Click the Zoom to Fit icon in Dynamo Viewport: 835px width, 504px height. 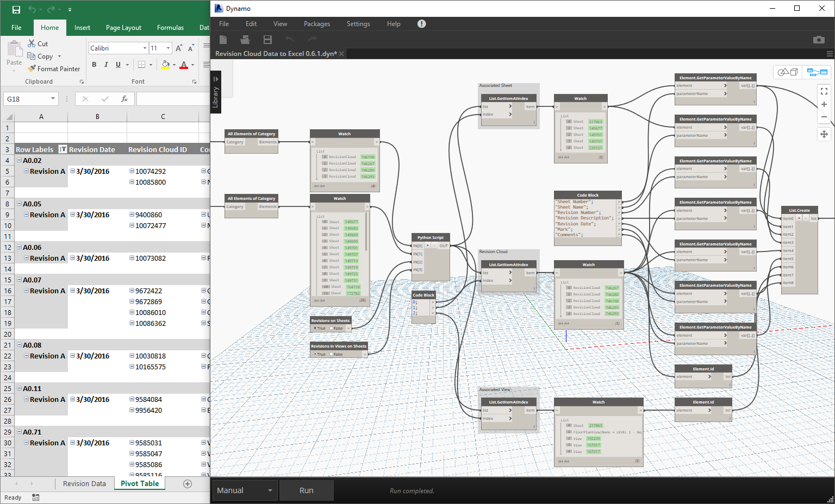[824, 91]
